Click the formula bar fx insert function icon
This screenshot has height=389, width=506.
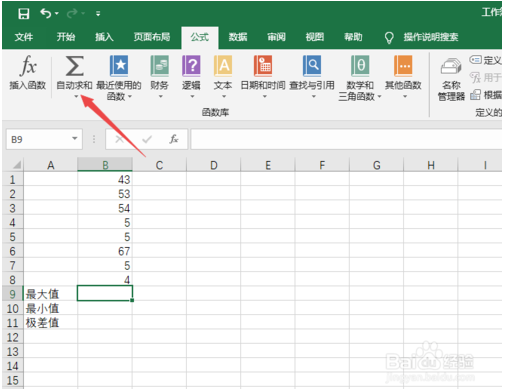[174, 139]
